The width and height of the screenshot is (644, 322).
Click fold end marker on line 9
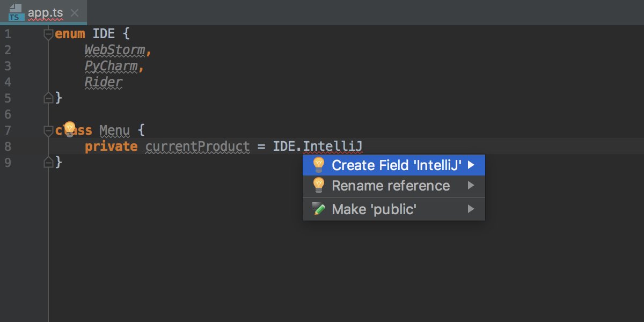tap(48, 162)
